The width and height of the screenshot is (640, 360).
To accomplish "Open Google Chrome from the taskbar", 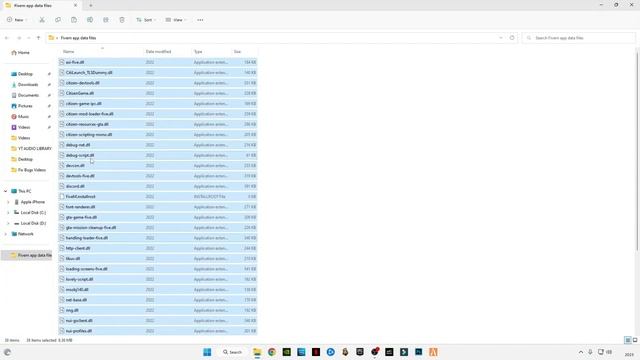I will pos(272,352).
